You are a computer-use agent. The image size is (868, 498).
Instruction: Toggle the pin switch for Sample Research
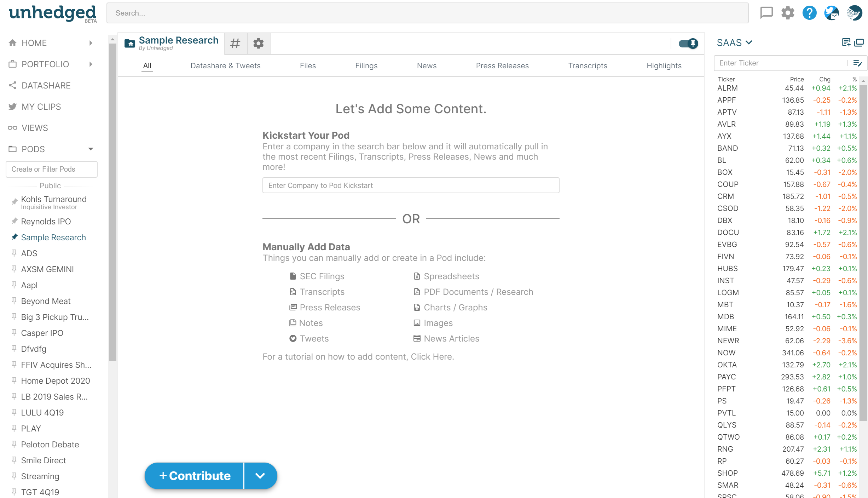click(688, 44)
